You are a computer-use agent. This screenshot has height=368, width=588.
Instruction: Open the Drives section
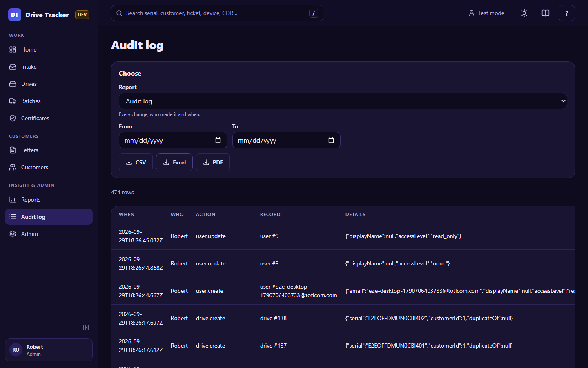coord(49,84)
